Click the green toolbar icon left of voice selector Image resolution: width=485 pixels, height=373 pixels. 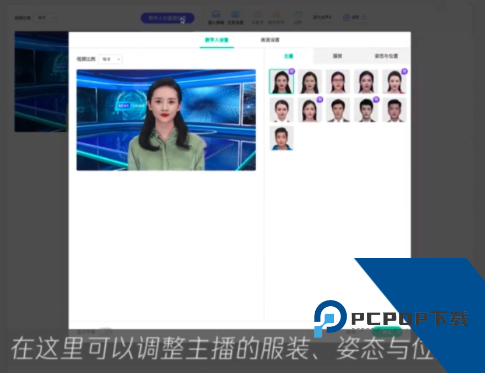click(x=298, y=17)
